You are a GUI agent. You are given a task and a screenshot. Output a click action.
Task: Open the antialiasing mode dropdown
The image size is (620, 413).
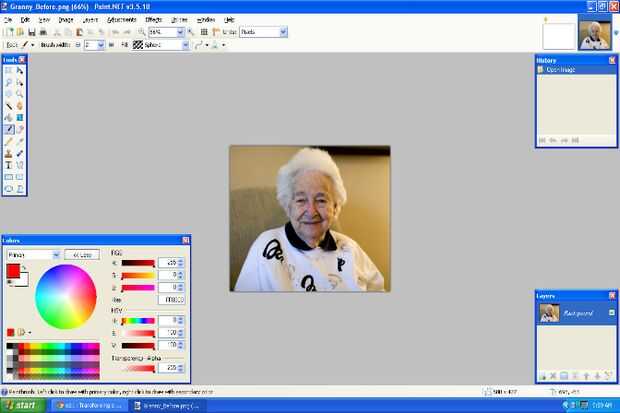tap(206, 45)
